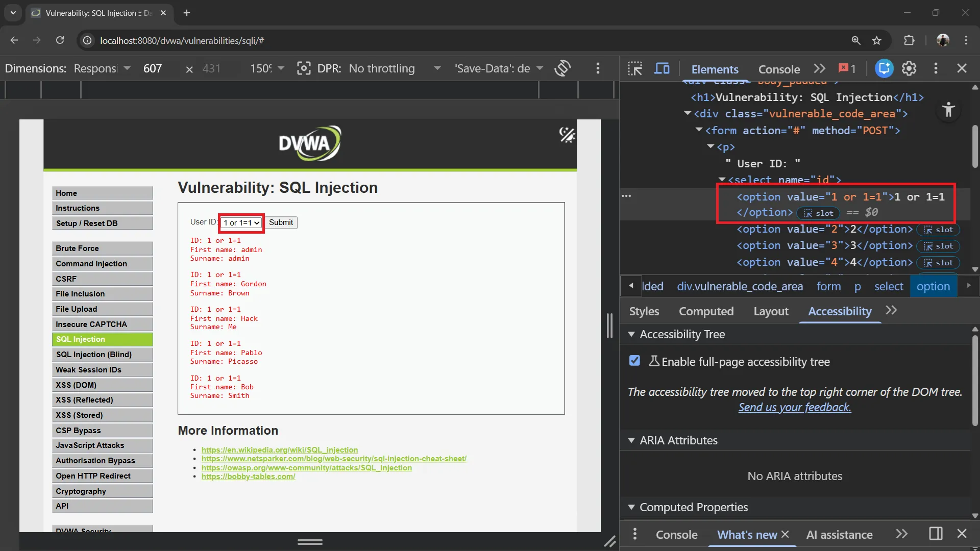Open DevTools settings gear
980x551 pixels.
point(910,68)
